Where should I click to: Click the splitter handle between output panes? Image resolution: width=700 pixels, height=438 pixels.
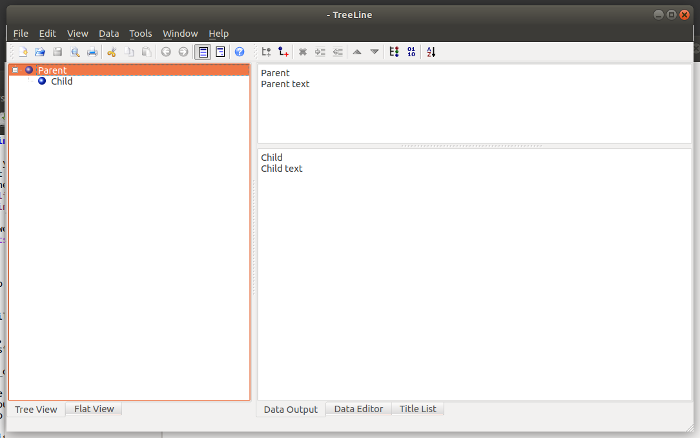[473, 146]
